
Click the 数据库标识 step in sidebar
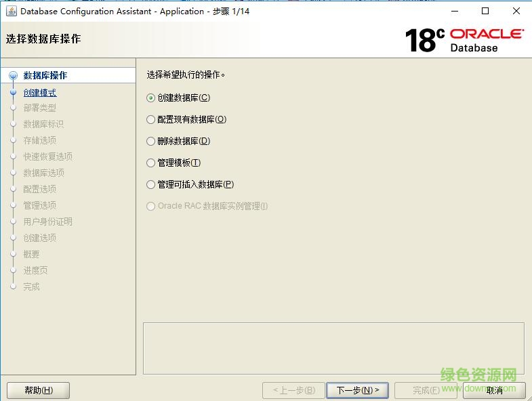(43, 124)
